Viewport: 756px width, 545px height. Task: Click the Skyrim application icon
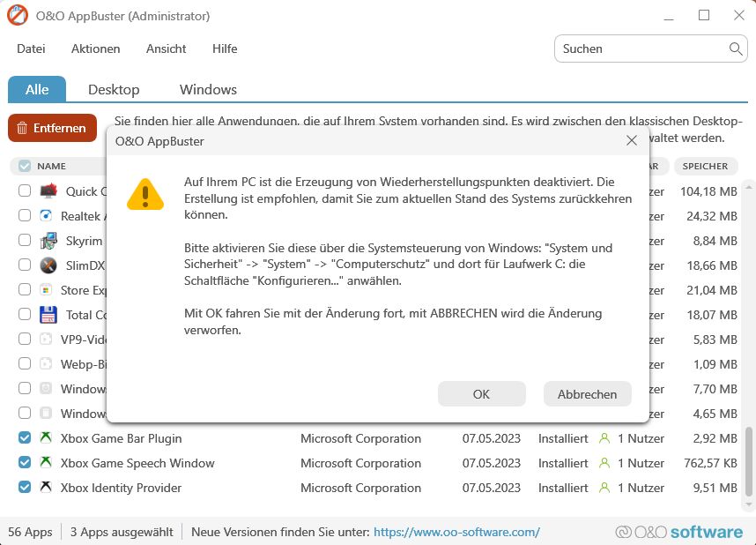pos(47,241)
